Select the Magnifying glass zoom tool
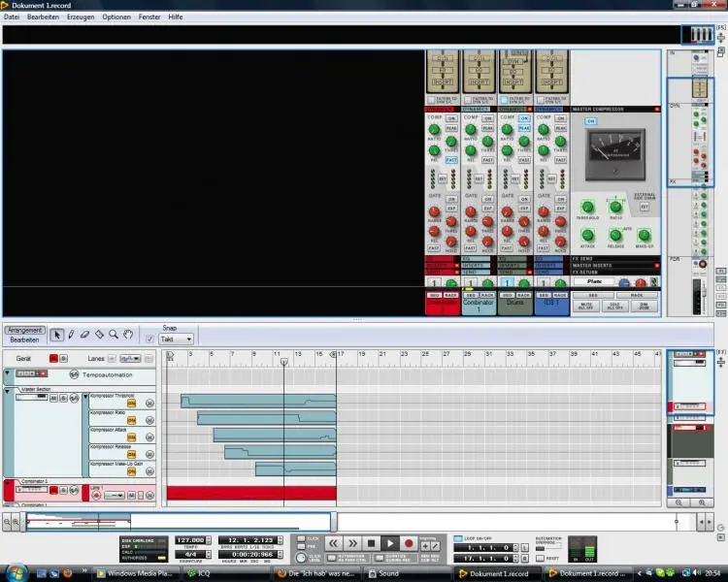Viewport: 728px width, 582px height. (x=114, y=335)
